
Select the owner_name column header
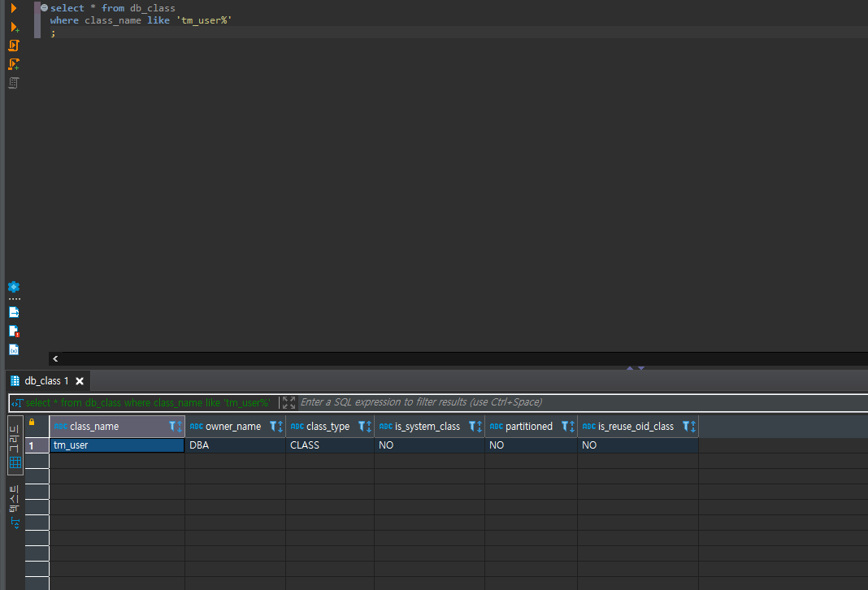coord(233,426)
